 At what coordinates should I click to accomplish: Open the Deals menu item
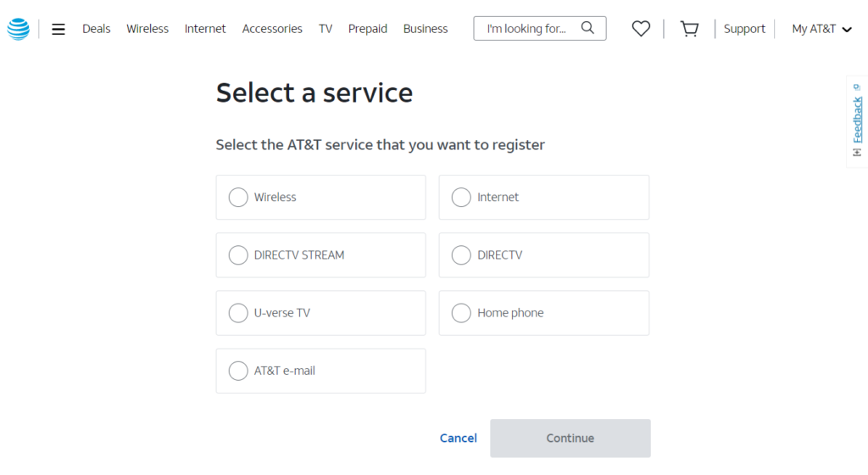coord(97,29)
